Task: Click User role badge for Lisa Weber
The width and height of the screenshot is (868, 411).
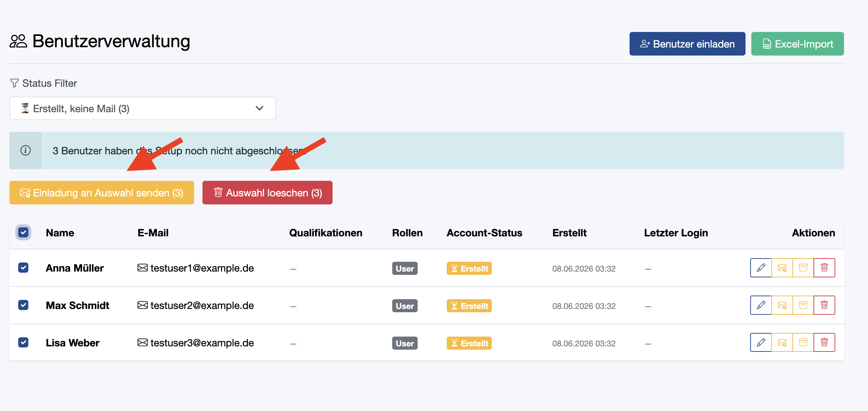Action: click(x=405, y=343)
